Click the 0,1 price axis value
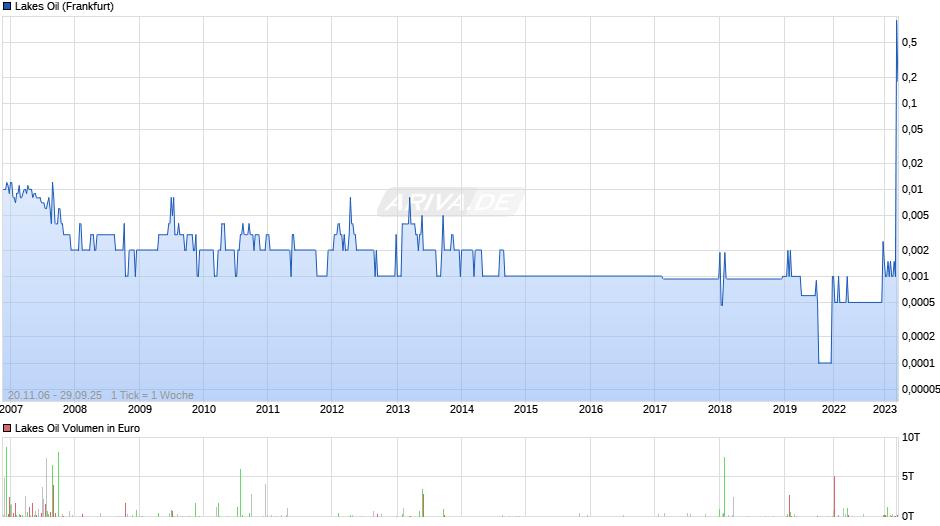Image resolution: width=940 pixels, height=526 pixels. 909,104
